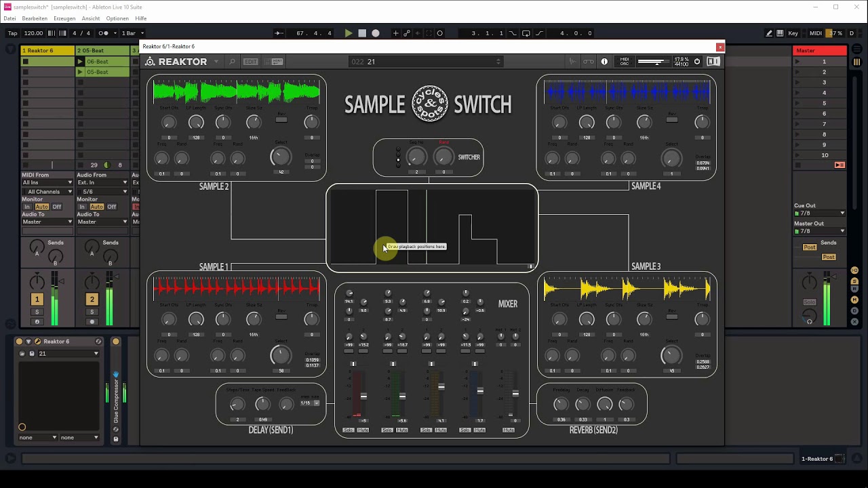Viewport: 868px width, 488px height.
Task: Open Audio From Ext. In dropdown
Action: [102, 183]
